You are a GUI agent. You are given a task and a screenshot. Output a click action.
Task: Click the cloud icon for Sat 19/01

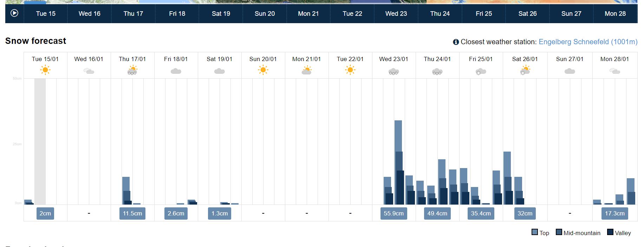[x=219, y=71]
